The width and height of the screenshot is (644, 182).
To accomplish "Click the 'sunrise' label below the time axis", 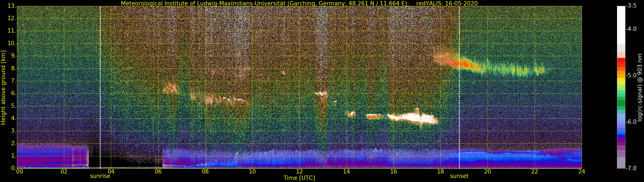I will click(x=100, y=176).
